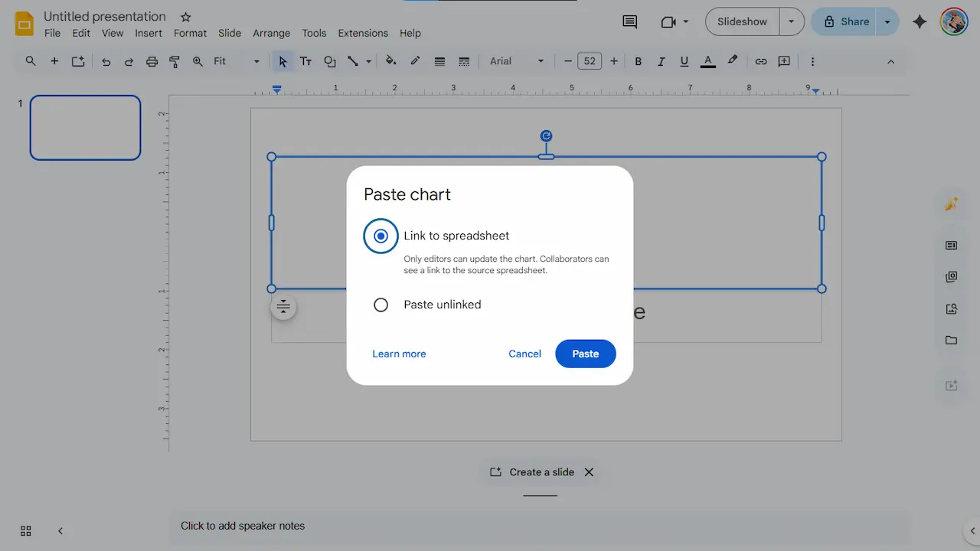Open the Edit menu
The image size is (980, 551).
click(81, 33)
